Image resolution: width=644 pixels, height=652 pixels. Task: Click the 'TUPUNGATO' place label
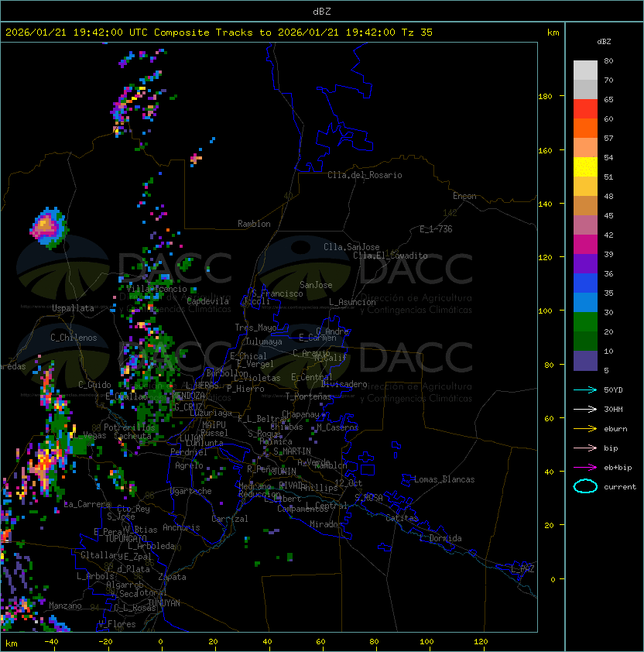point(125,539)
